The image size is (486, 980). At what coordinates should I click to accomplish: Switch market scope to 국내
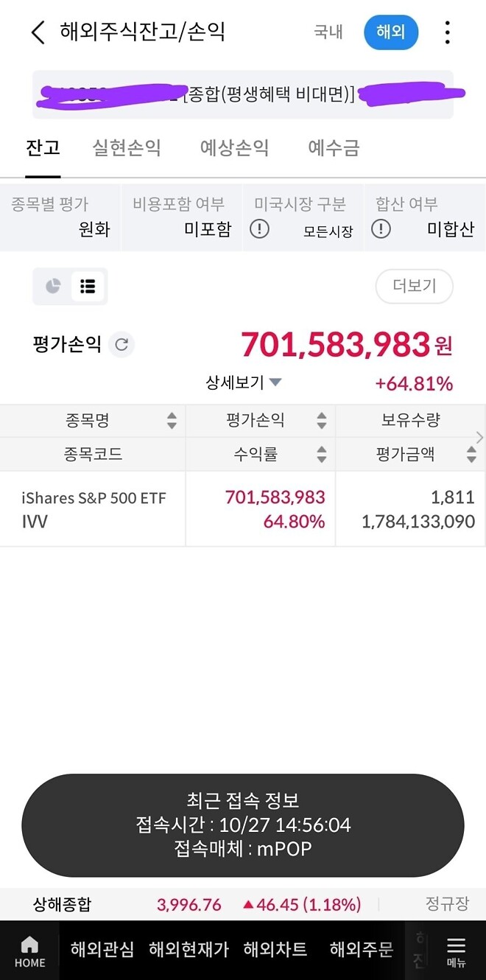pyautogui.click(x=327, y=32)
